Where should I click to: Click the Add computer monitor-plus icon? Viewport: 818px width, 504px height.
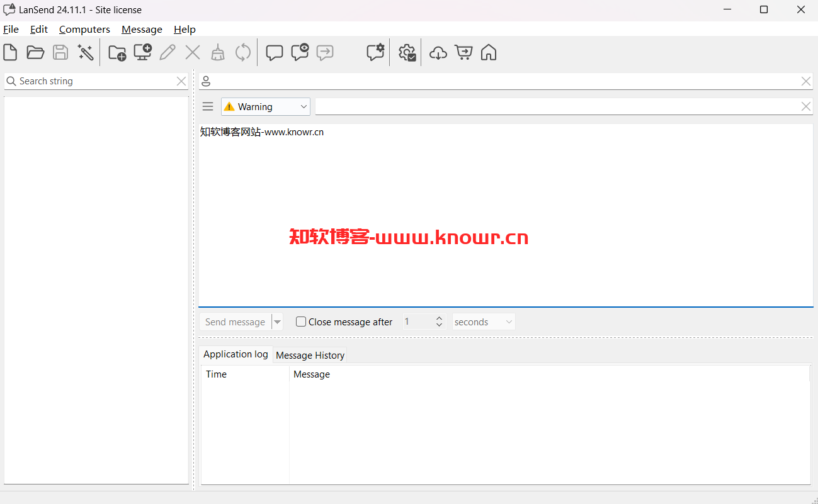click(142, 52)
